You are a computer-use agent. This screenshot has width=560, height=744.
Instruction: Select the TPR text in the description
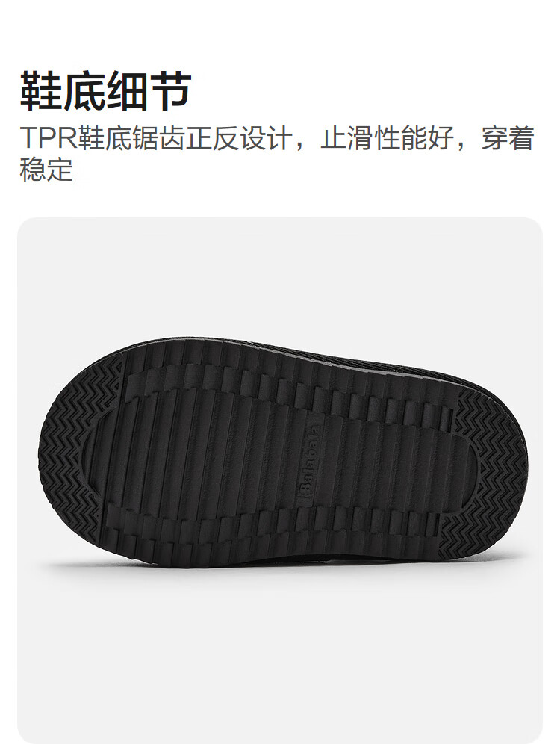[x=49, y=138]
